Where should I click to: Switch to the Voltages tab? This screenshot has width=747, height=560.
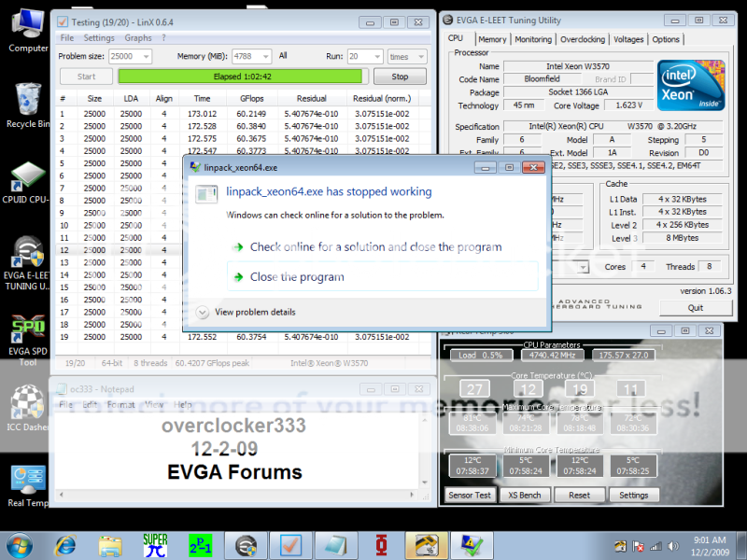628,39
